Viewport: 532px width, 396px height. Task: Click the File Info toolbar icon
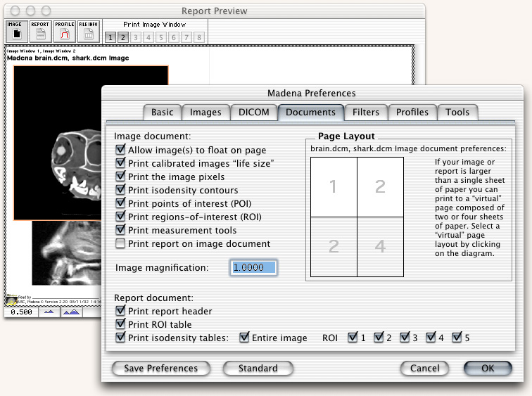point(88,32)
